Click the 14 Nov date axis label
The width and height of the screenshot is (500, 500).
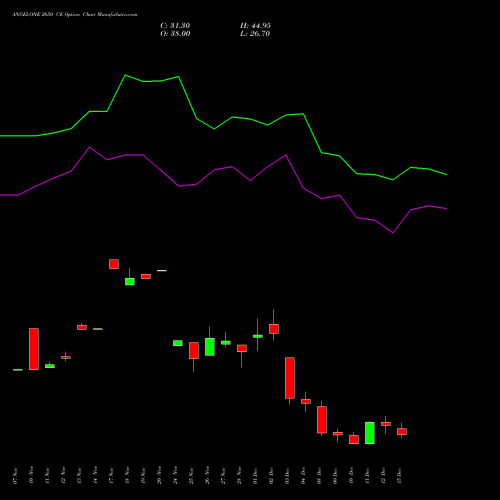click(x=95, y=476)
